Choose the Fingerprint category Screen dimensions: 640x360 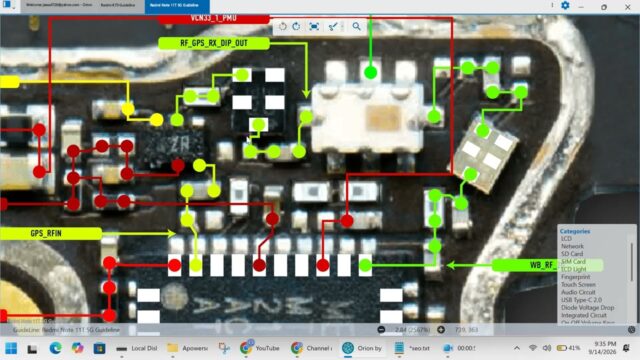click(576, 277)
